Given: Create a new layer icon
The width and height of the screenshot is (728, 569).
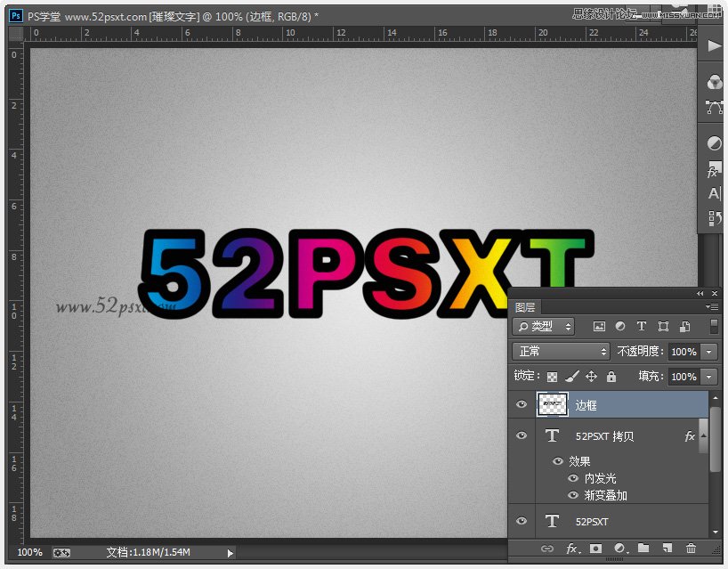Looking at the screenshot, I should 667,549.
